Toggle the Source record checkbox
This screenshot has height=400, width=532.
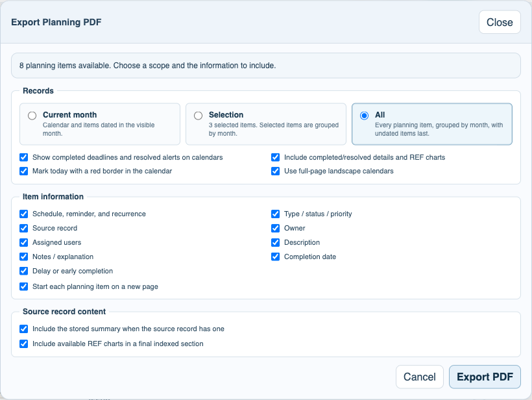pos(24,228)
